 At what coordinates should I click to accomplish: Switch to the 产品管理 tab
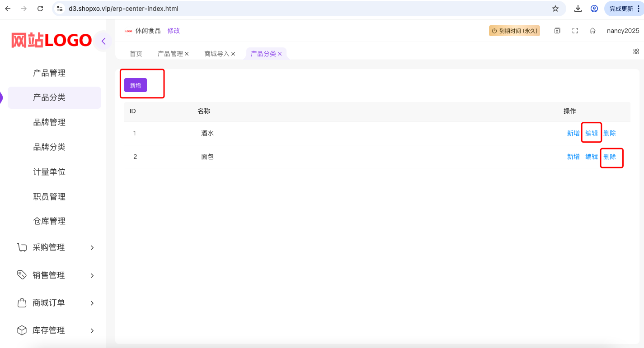point(170,54)
